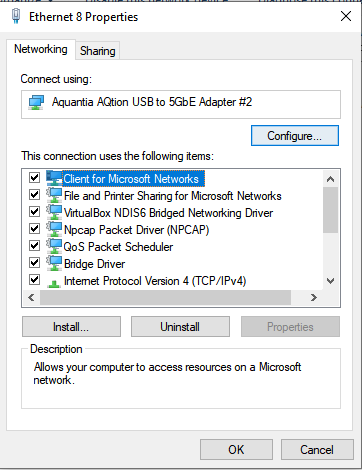Switch to the Sharing tab
Viewport: 362px width, 470px height.
(x=97, y=51)
